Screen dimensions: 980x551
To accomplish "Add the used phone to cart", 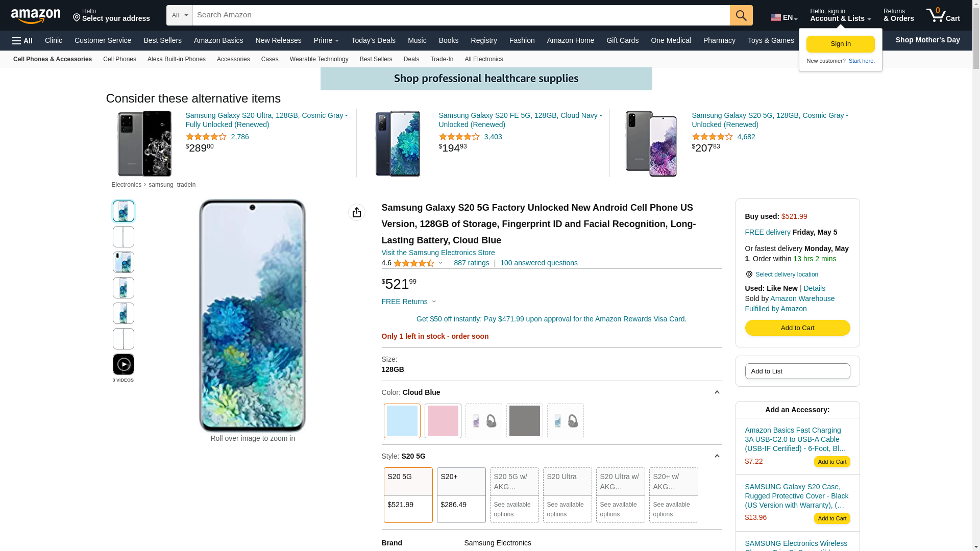I will tap(797, 328).
